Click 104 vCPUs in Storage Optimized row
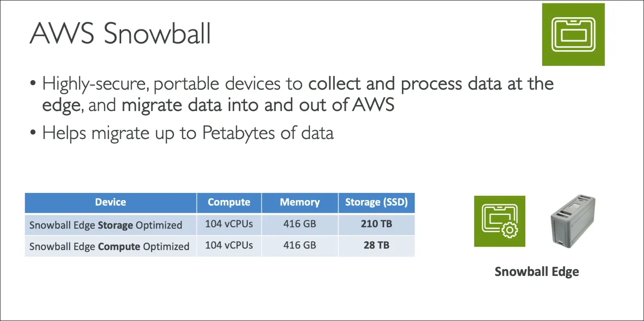 pyautogui.click(x=229, y=224)
